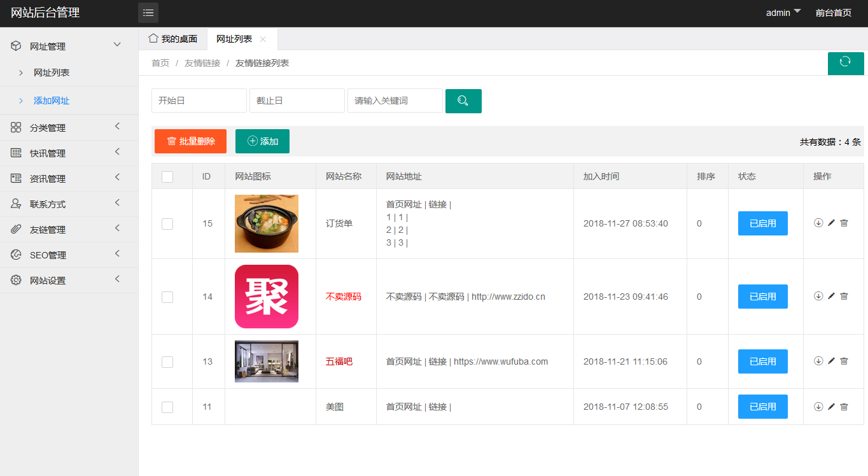Click the trash delete icon for ID 14

pos(844,297)
